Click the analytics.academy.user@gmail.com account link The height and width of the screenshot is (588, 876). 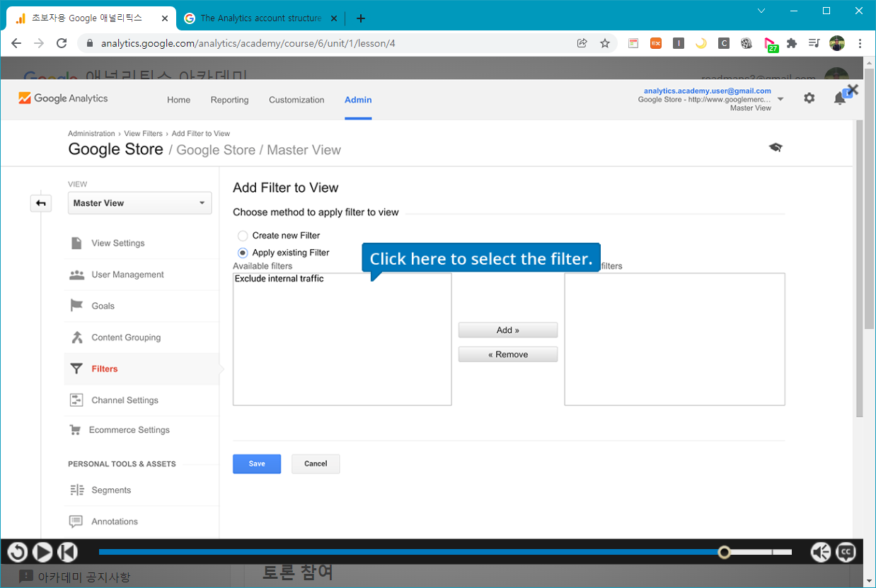point(708,91)
